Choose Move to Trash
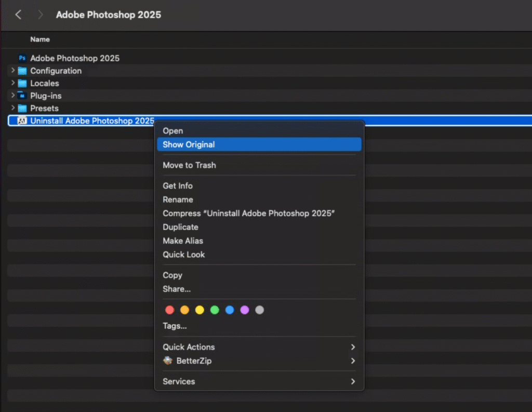The width and height of the screenshot is (532, 412). [x=189, y=165]
